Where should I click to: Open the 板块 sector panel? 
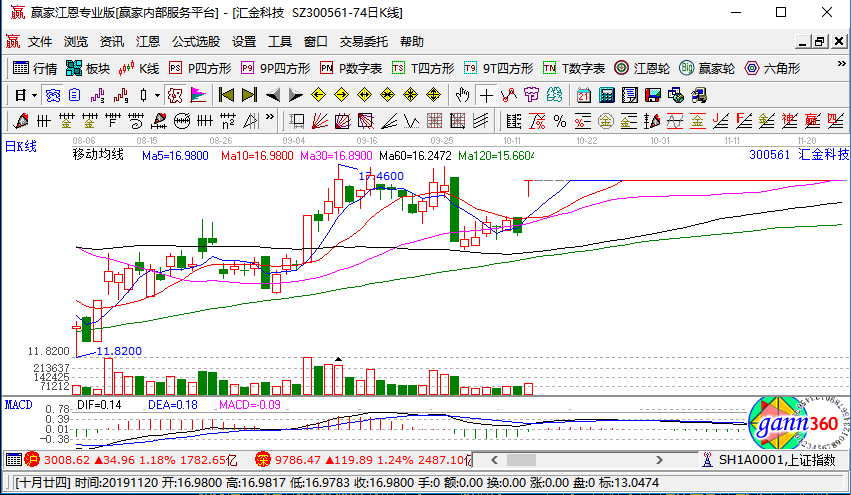click(x=87, y=68)
